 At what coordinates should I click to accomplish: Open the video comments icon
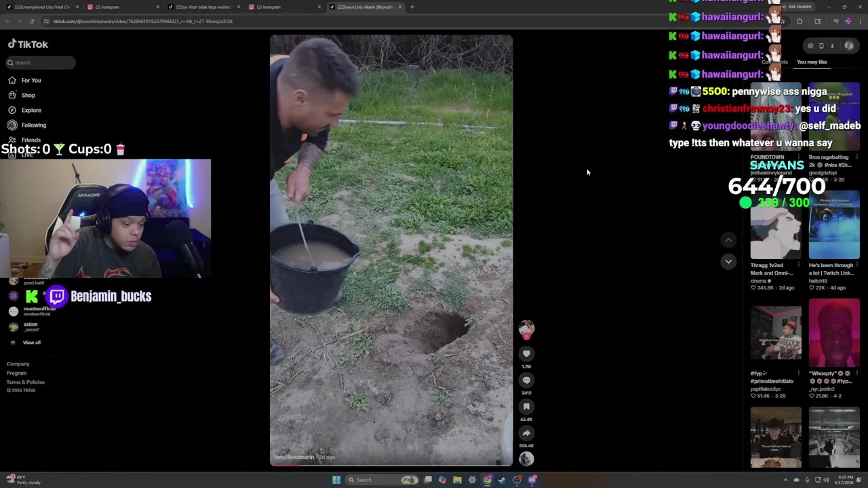coord(526,380)
